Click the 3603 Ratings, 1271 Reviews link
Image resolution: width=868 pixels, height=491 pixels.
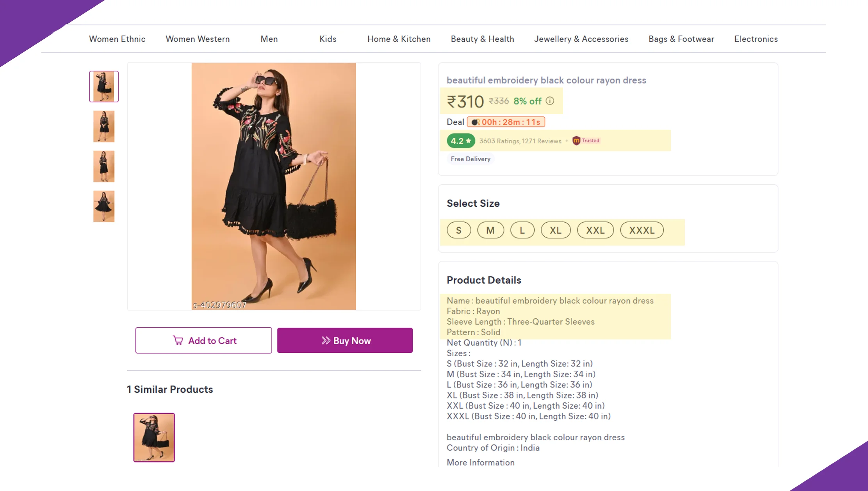tap(520, 141)
